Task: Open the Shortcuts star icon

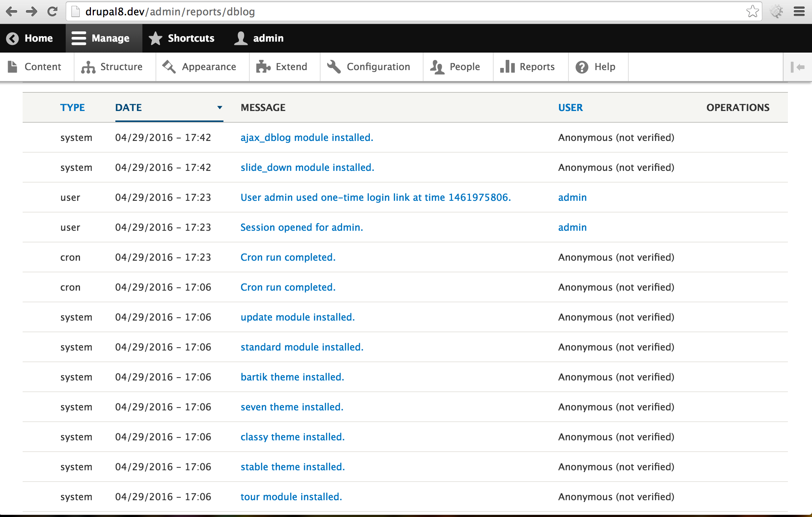Action: coord(155,38)
